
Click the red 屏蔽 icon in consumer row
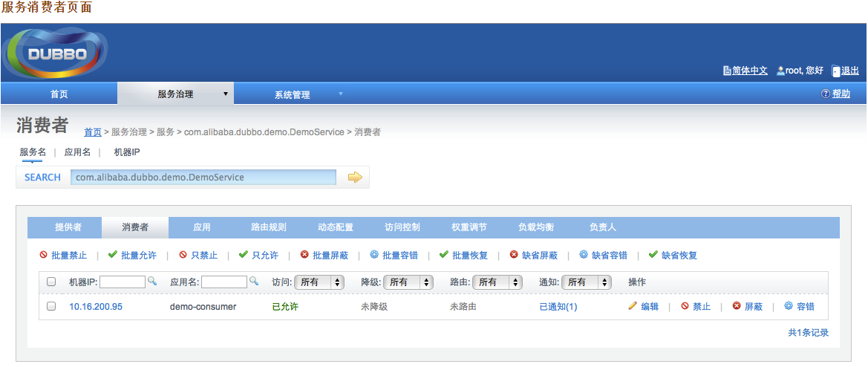coord(737,306)
